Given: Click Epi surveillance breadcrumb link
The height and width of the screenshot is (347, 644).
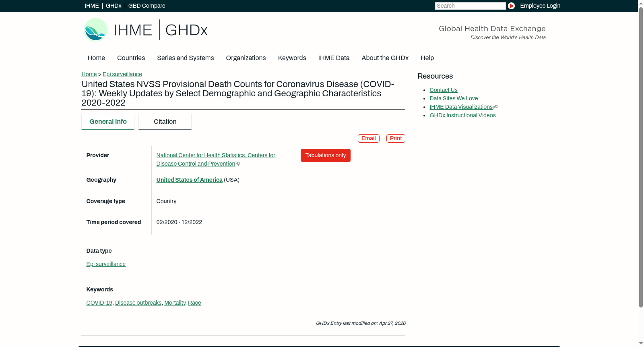Looking at the screenshot, I should [x=122, y=74].
